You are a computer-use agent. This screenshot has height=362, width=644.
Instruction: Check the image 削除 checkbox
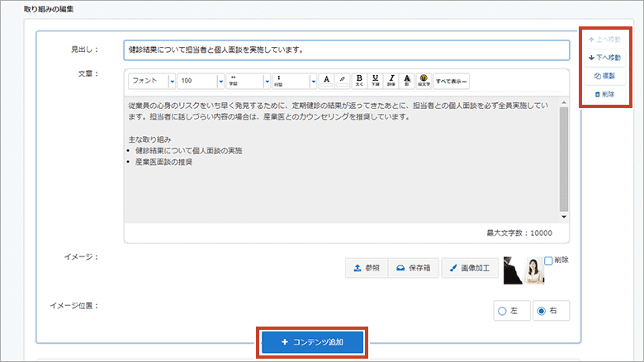[549, 261]
